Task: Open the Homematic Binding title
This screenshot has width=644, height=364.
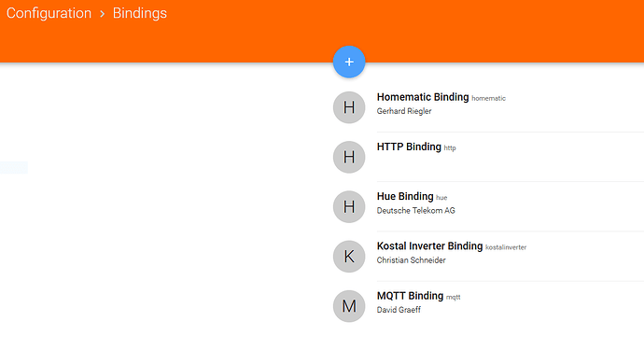Action: tap(423, 97)
